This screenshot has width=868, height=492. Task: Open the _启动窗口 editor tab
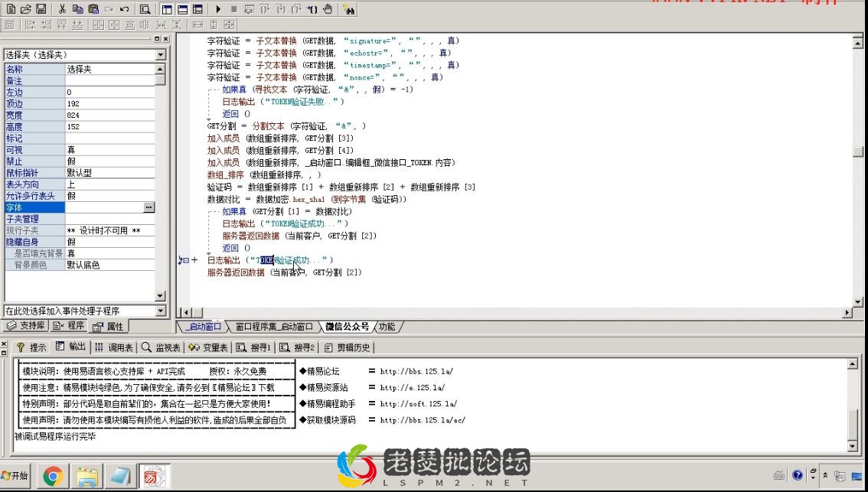[203, 327]
